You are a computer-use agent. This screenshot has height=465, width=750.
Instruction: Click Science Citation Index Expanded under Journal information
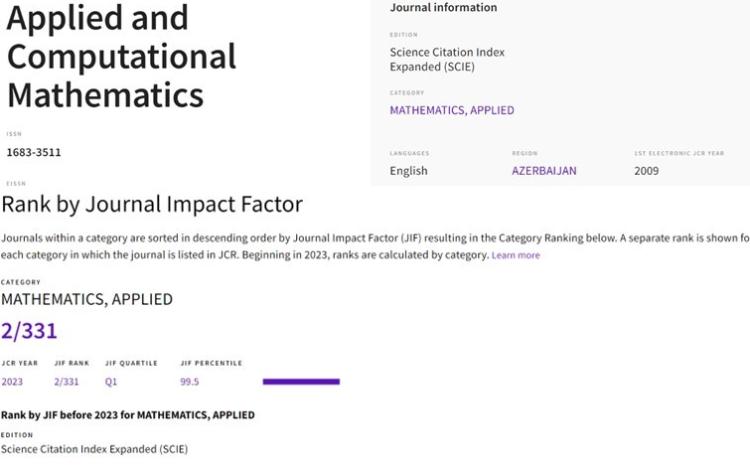pos(447,59)
